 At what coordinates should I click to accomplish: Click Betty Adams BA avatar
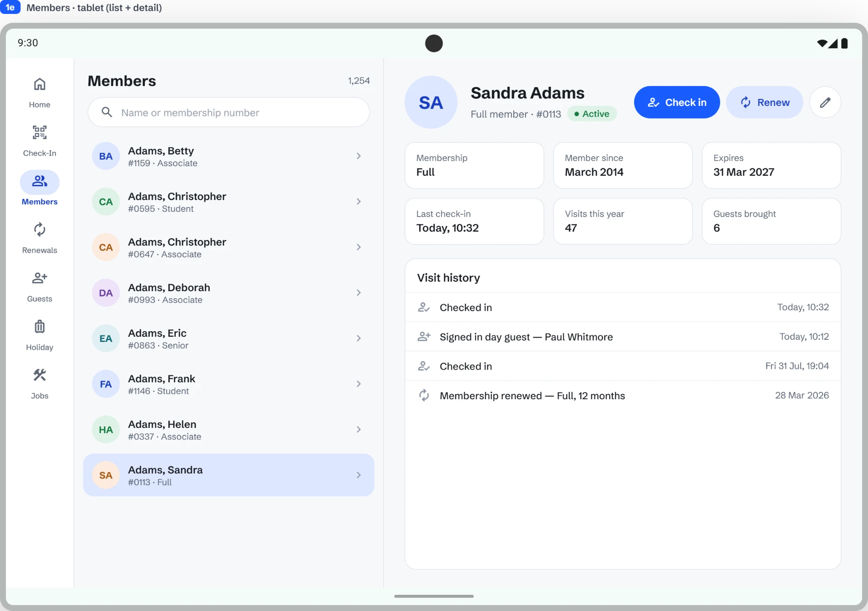click(105, 156)
